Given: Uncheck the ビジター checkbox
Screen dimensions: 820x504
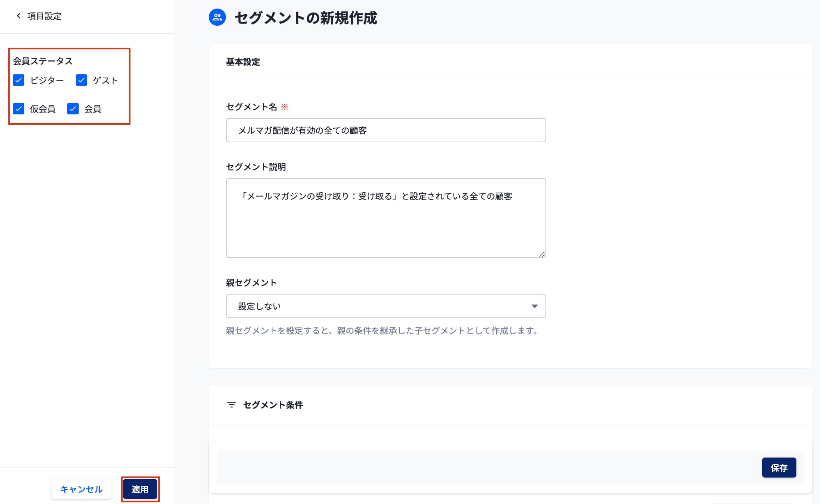Looking at the screenshot, I should (x=19, y=80).
